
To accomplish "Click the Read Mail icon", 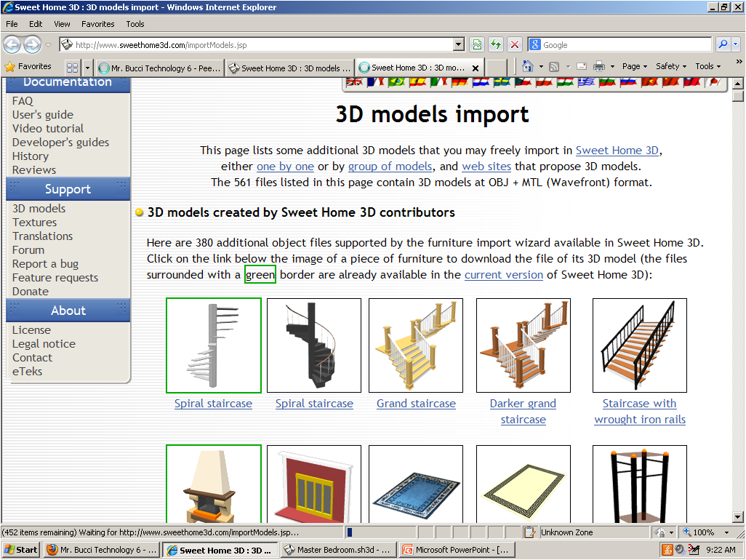I will click(582, 67).
